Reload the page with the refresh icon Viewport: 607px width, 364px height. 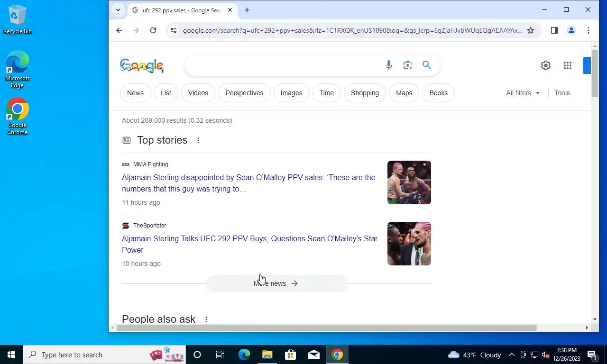click(153, 30)
